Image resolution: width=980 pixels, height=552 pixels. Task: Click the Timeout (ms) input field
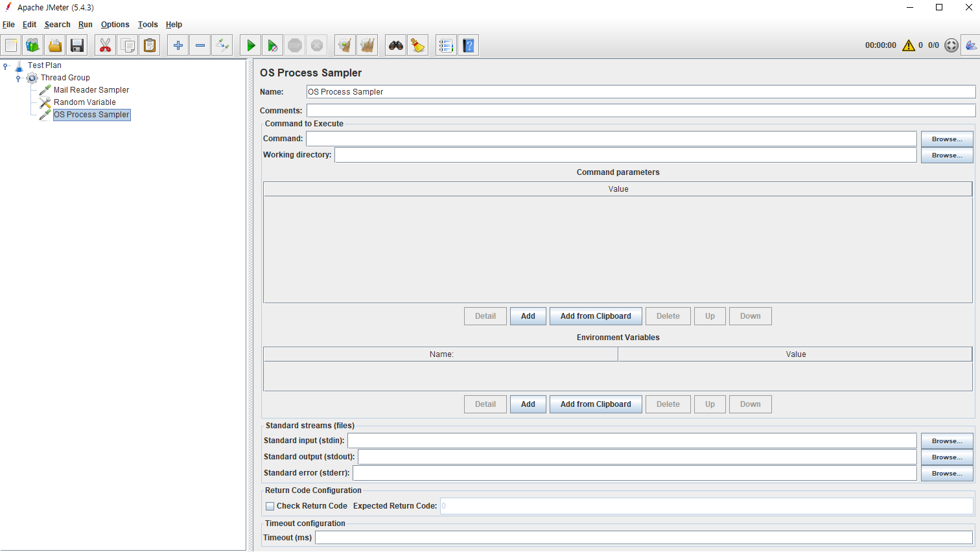point(644,538)
